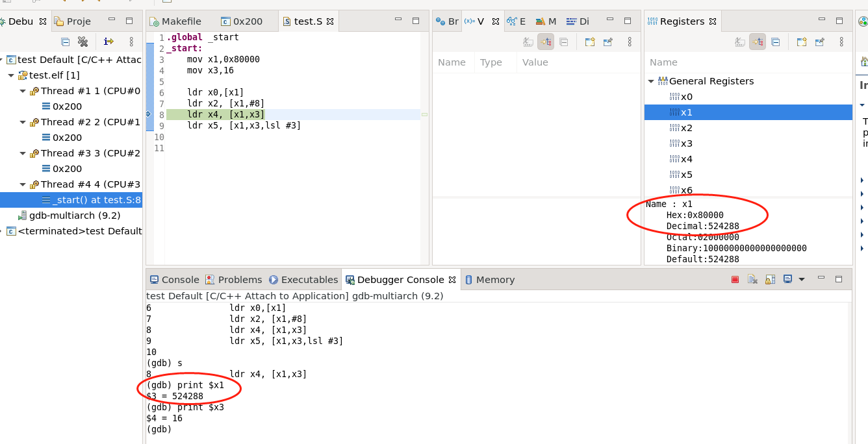Image resolution: width=868 pixels, height=444 pixels.
Task: Switch to the Makefile tab
Action: [181, 20]
